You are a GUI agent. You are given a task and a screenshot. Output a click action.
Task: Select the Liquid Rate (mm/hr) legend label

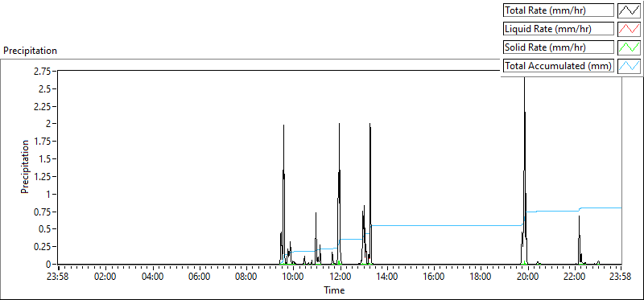point(559,29)
